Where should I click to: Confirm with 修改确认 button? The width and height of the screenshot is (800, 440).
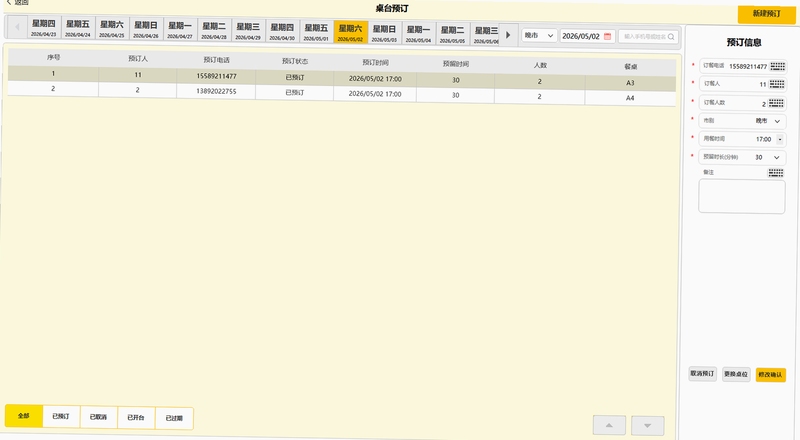click(770, 375)
